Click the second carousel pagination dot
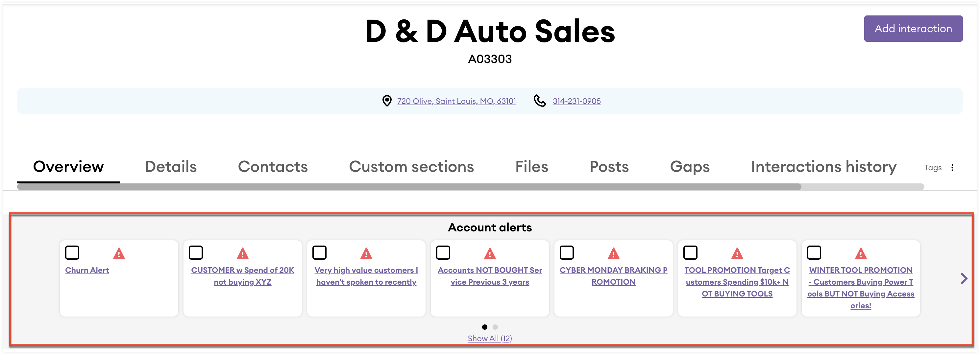This screenshot has width=980, height=355. [x=495, y=327]
